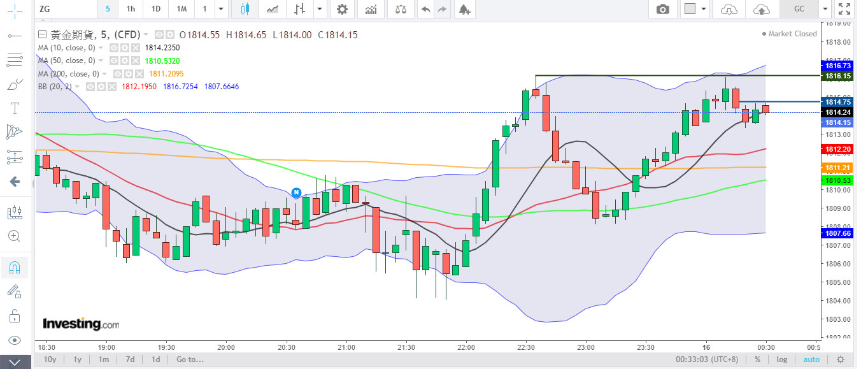868x369 pixels.
Task: Select the candlestick chart style icon
Action: coord(245,9)
